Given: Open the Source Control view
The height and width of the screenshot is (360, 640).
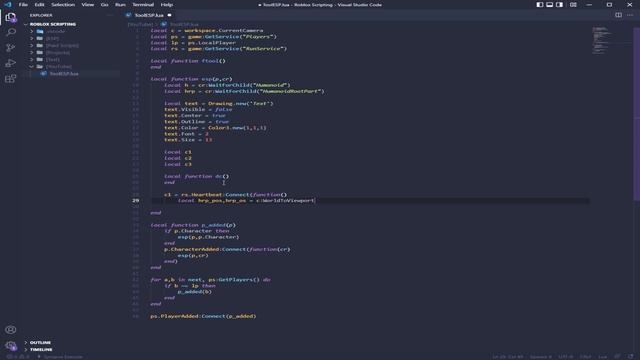Looking at the screenshot, I should (x=11, y=48).
